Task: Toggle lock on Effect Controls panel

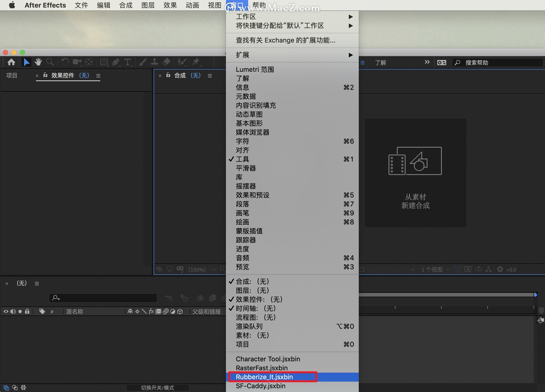Action: tap(45, 75)
